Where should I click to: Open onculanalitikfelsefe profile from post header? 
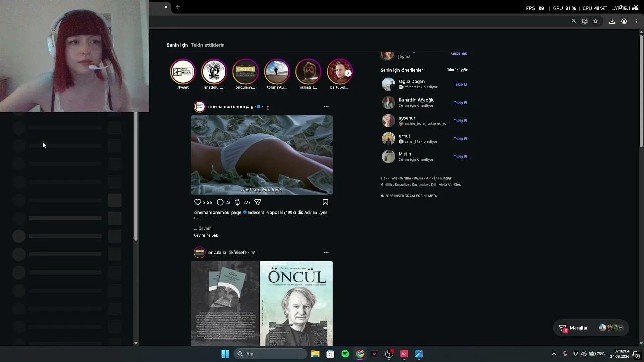(227, 252)
